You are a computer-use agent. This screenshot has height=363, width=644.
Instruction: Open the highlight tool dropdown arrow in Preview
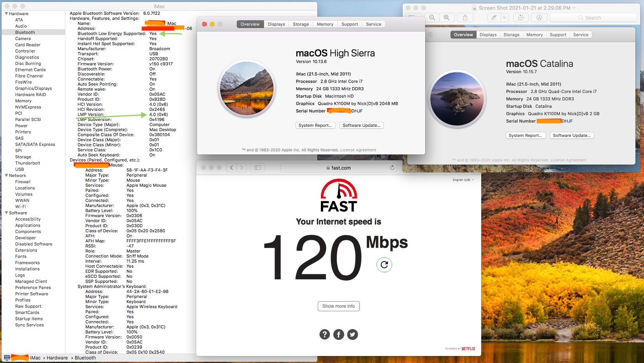click(505, 18)
